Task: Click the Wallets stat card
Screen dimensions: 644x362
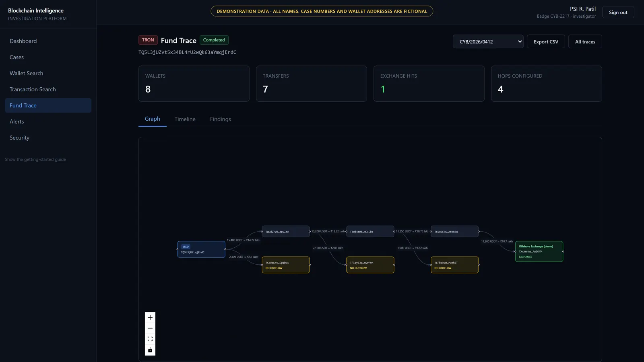Action: pyautogui.click(x=194, y=84)
